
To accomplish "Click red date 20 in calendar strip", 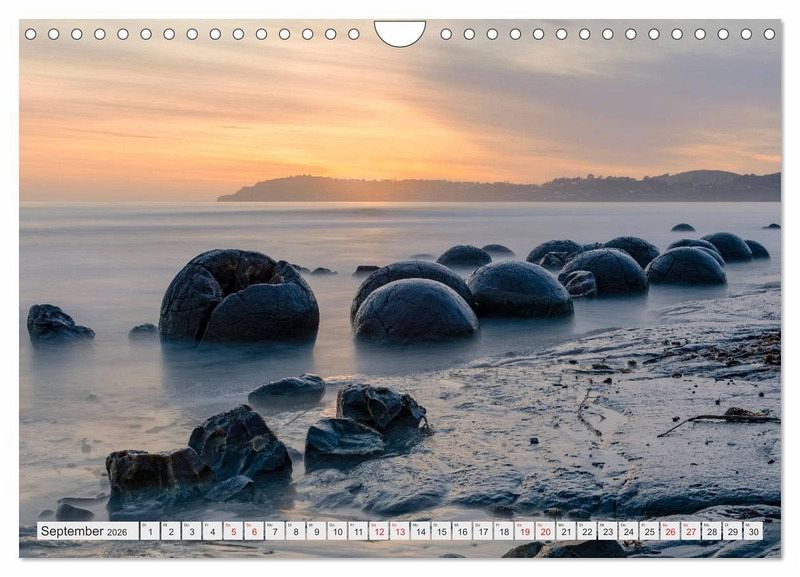I will (545, 531).
